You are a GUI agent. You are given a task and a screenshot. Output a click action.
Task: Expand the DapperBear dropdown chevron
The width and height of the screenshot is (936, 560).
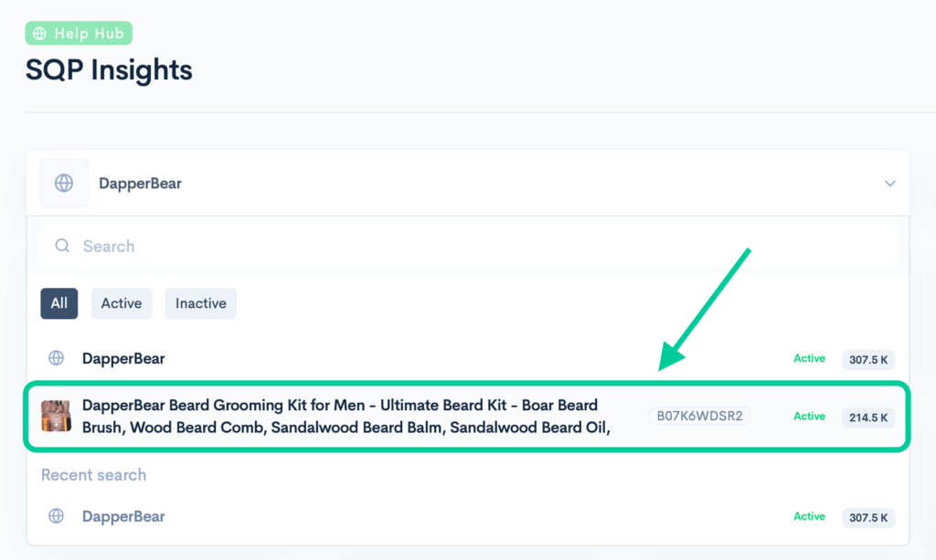pos(889,183)
